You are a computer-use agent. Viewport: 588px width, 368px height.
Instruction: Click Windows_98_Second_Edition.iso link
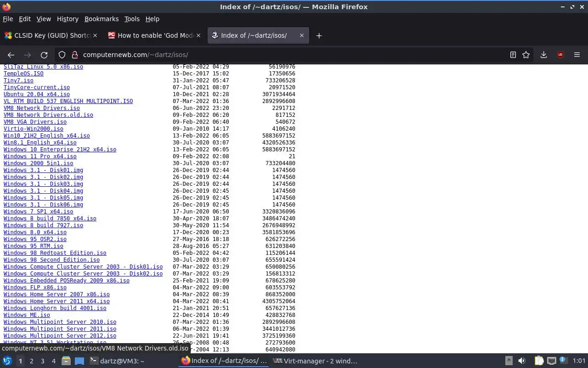tap(51, 260)
